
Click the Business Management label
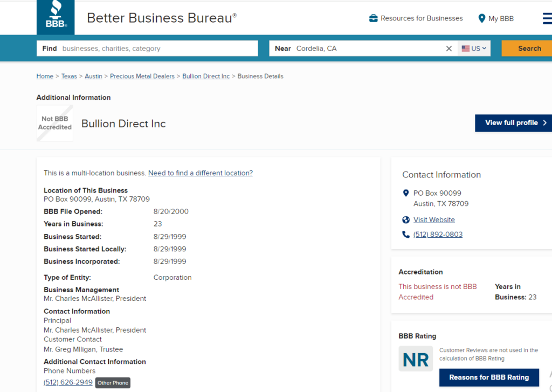click(x=81, y=290)
